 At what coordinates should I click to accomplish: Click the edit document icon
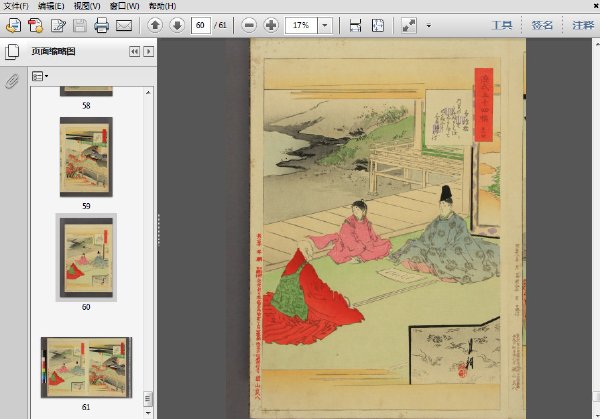[58, 26]
